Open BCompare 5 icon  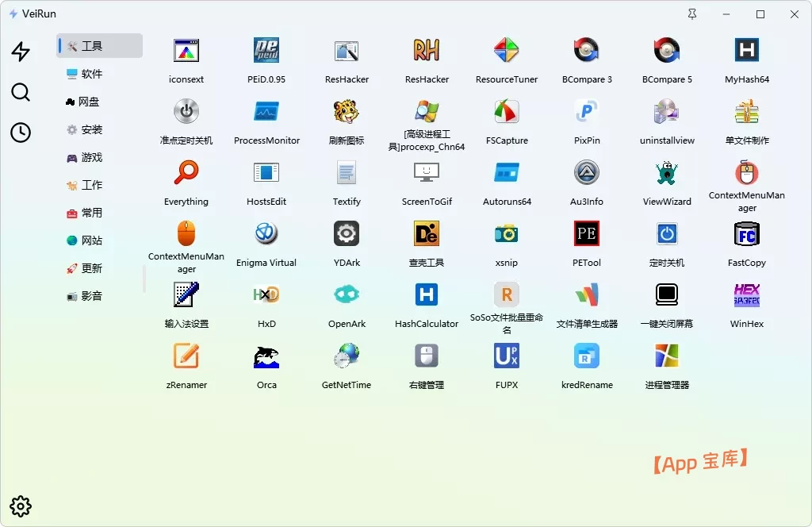[x=666, y=50]
